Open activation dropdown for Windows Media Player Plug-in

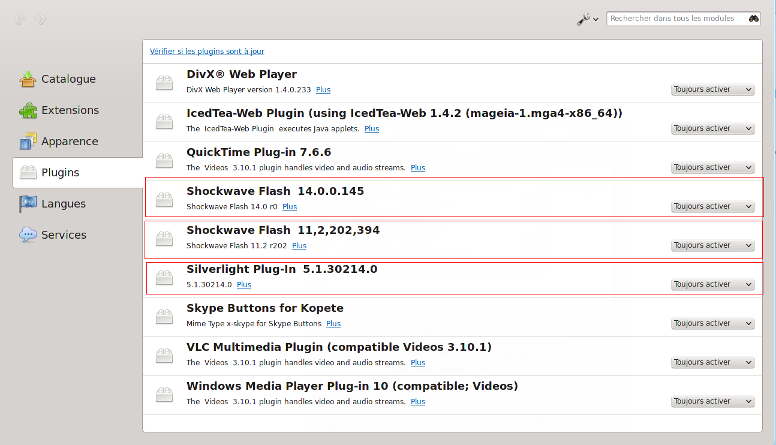pyautogui.click(x=713, y=401)
